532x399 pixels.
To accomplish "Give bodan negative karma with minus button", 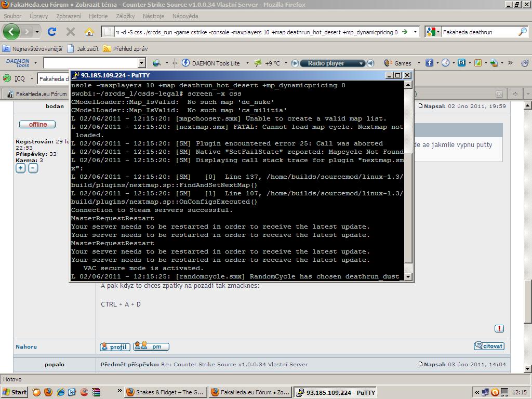I will pos(33,168).
